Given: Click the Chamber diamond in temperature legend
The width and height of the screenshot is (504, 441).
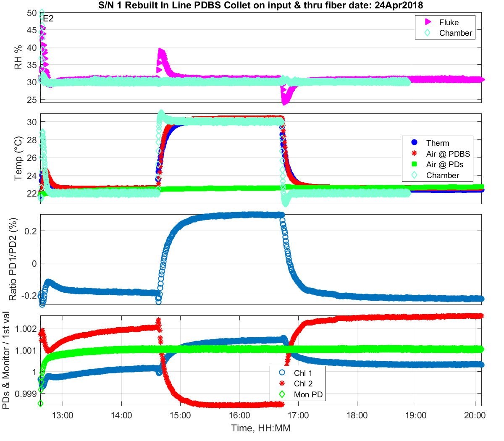Looking at the screenshot, I should coord(415,175).
